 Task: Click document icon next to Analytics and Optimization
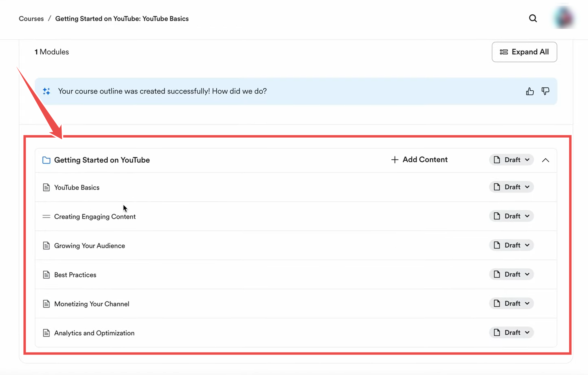click(47, 333)
